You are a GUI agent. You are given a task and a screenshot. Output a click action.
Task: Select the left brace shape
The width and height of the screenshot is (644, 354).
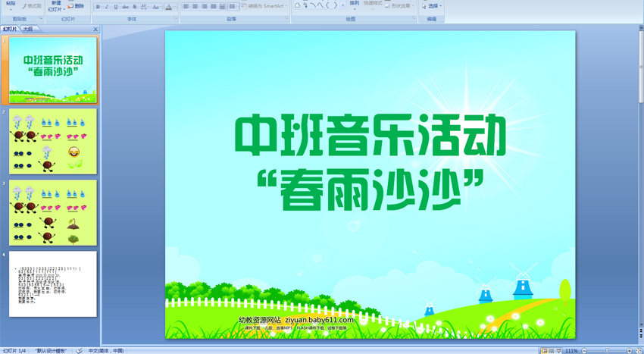point(327,5)
